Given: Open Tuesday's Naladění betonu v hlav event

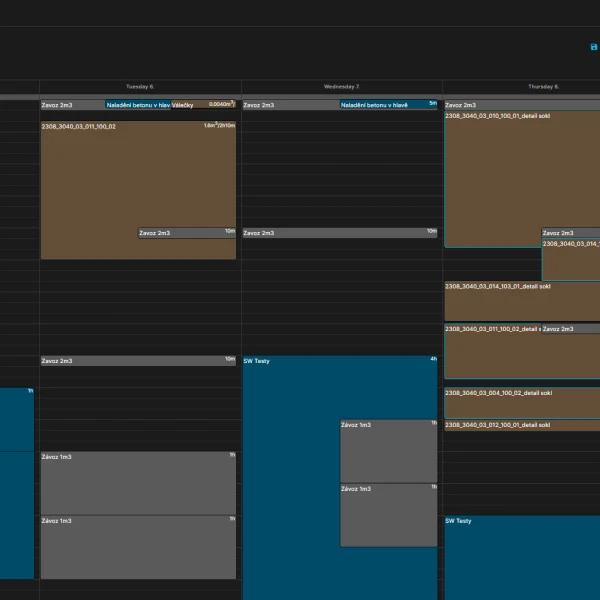Looking at the screenshot, I should point(138,105).
